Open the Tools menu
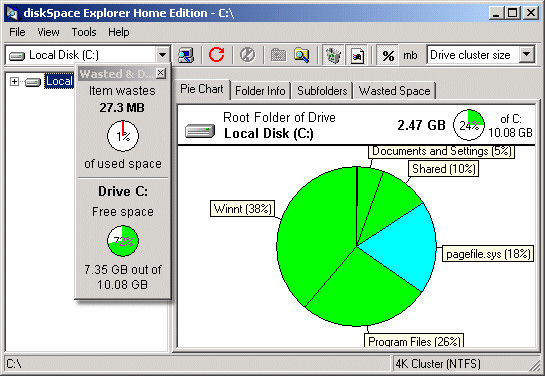 (84, 32)
